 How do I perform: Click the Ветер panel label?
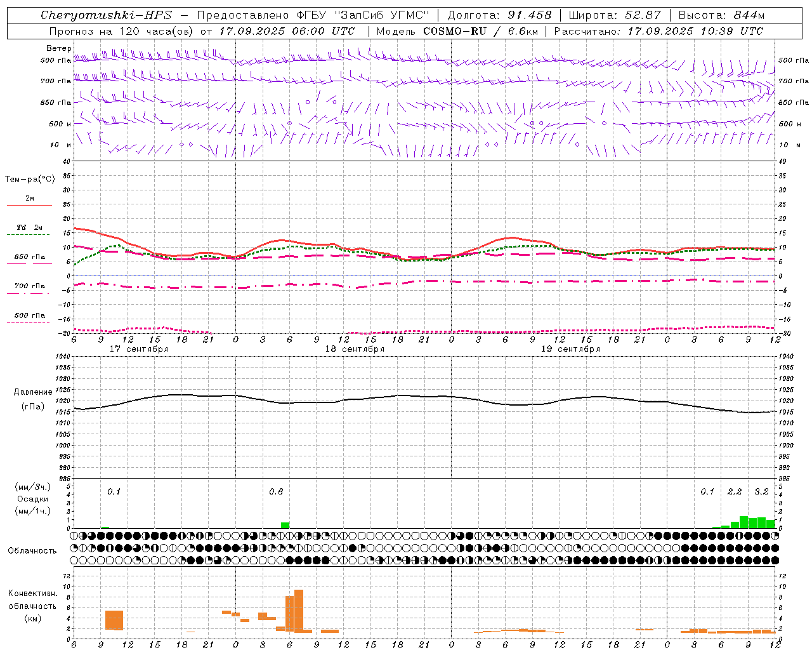(59, 48)
